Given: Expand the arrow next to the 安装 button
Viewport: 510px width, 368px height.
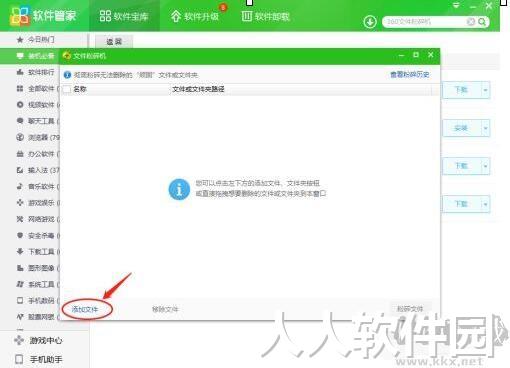Looking at the screenshot, I should (485, 128).
